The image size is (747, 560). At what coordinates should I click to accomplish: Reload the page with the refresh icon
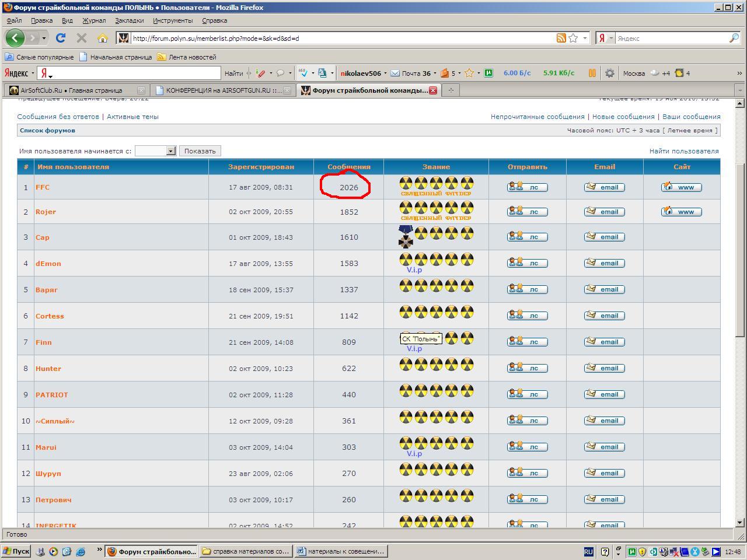point(60,38)
